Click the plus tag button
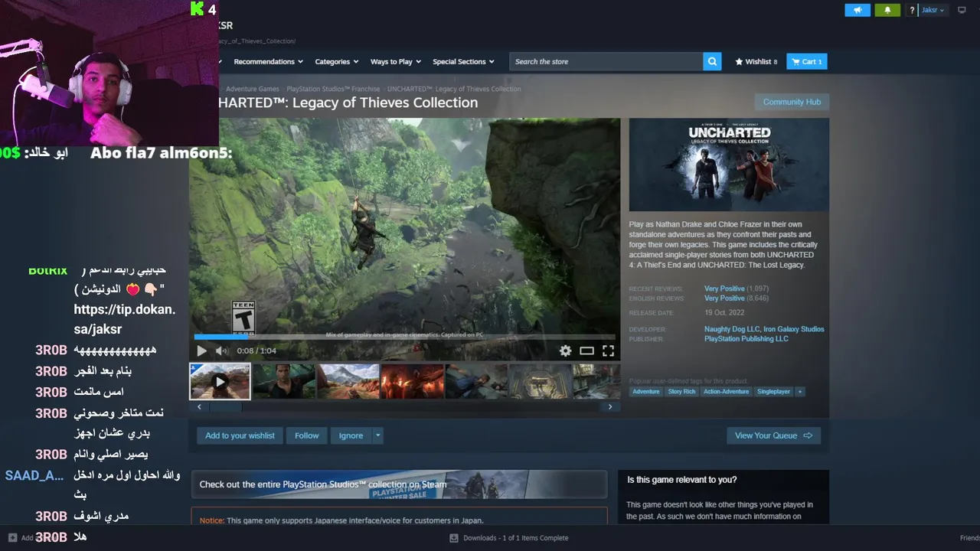 pos(800,391)
